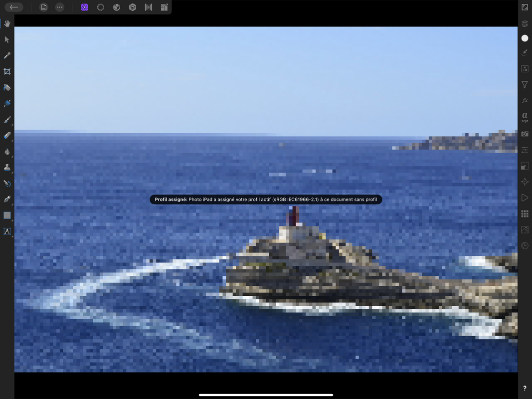Switch to the Liquify persona
This screenshot has height=399, width=532.
pos(116,7)
